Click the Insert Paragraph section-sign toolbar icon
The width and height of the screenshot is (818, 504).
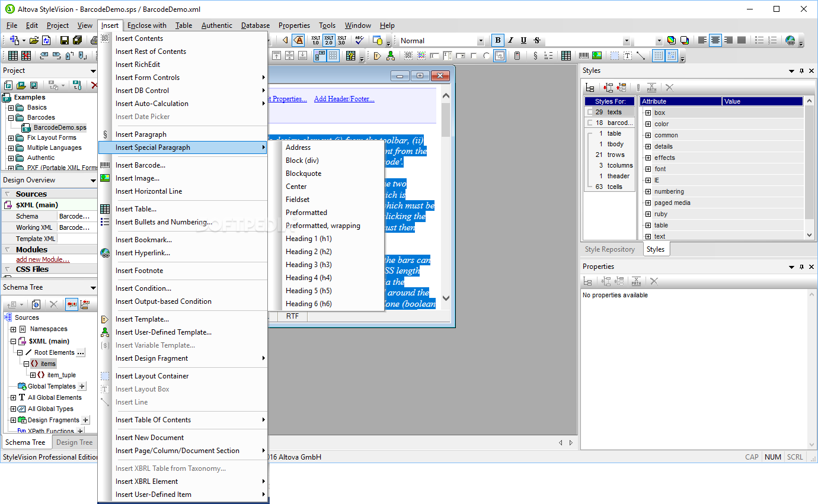click(x=535, y=56)
